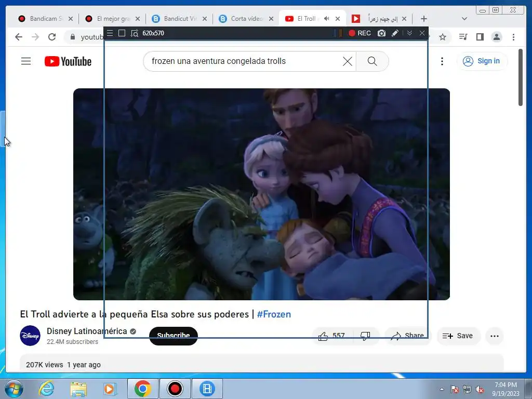Activate the Bandicam pencil drawing tool
The image size is (532, 399).
click(x=395, y=33)
